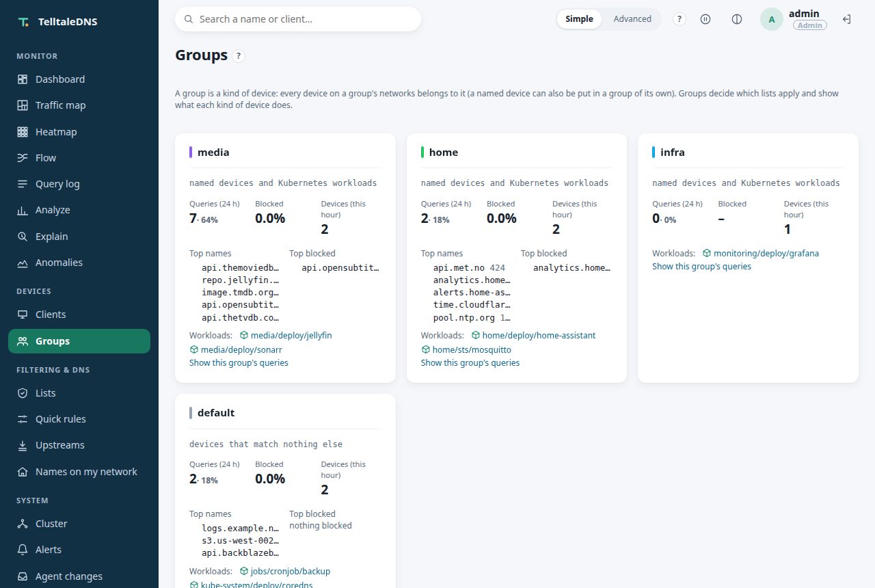Switch to Advanced view mode
Viewport: 875px width, 588px height.
632,19
